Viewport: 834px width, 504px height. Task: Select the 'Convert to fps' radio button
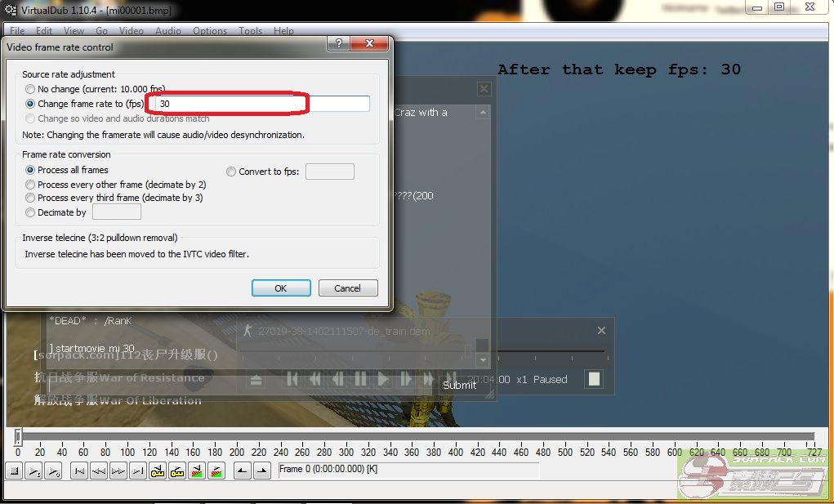[231, 172]
